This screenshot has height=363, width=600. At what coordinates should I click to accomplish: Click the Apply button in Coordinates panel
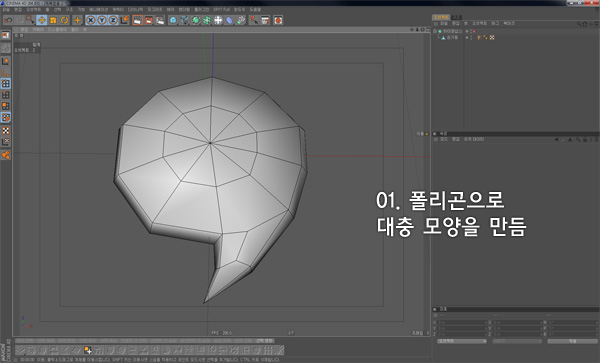pyautogui.click(x=572, y=341)
